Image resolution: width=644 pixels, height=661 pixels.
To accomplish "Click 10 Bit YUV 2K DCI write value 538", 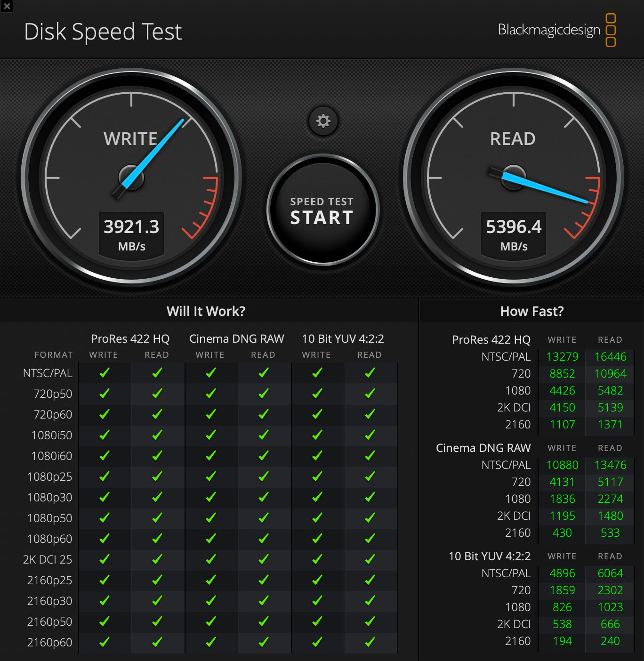I will (x=563, y=624).
